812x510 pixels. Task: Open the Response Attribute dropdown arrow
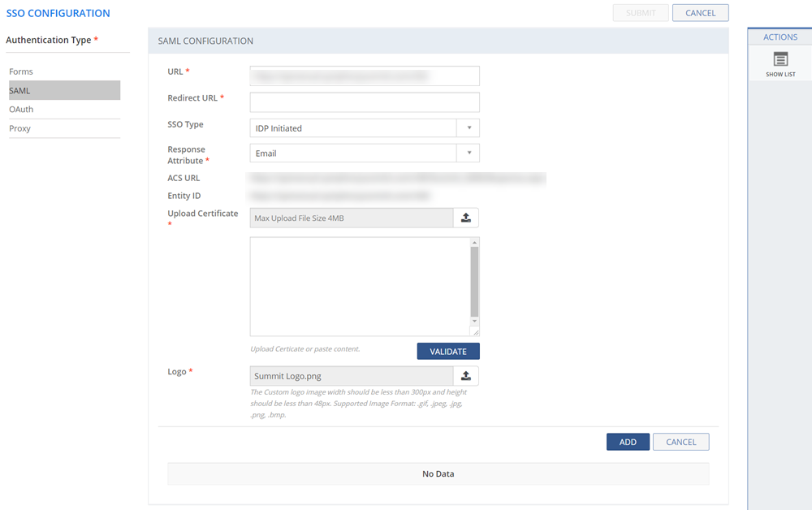coord(469,153)
